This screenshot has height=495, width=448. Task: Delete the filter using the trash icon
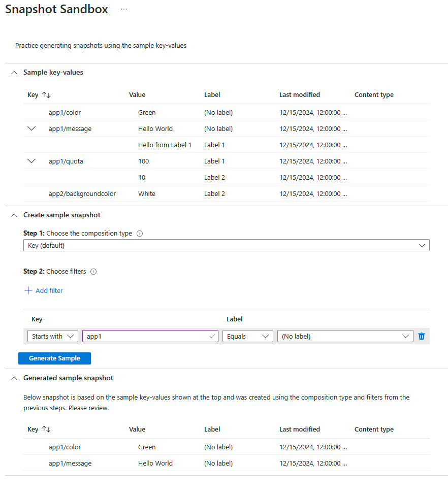coord(421,336)
